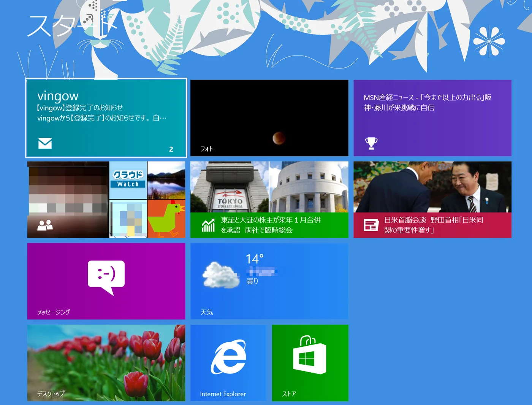Click the クラウド Watch thumbnail
The image size is (532, 405).
[128, 180]
